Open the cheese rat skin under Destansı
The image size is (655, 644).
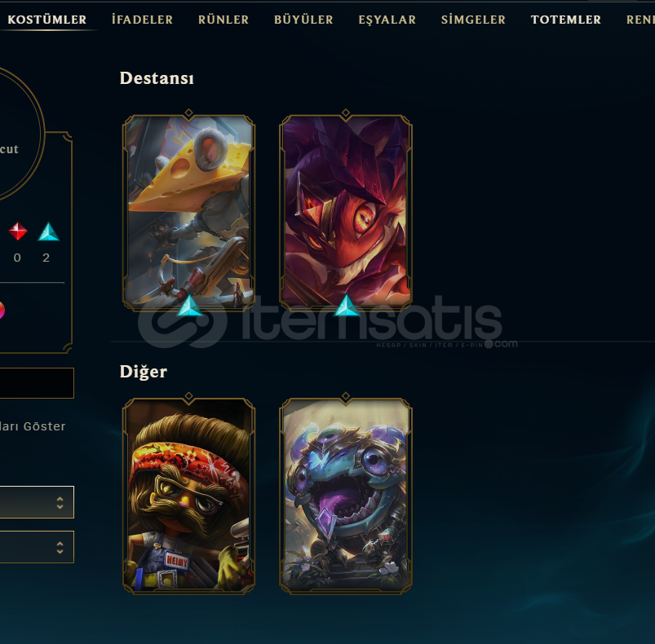(x=188, y=213)
